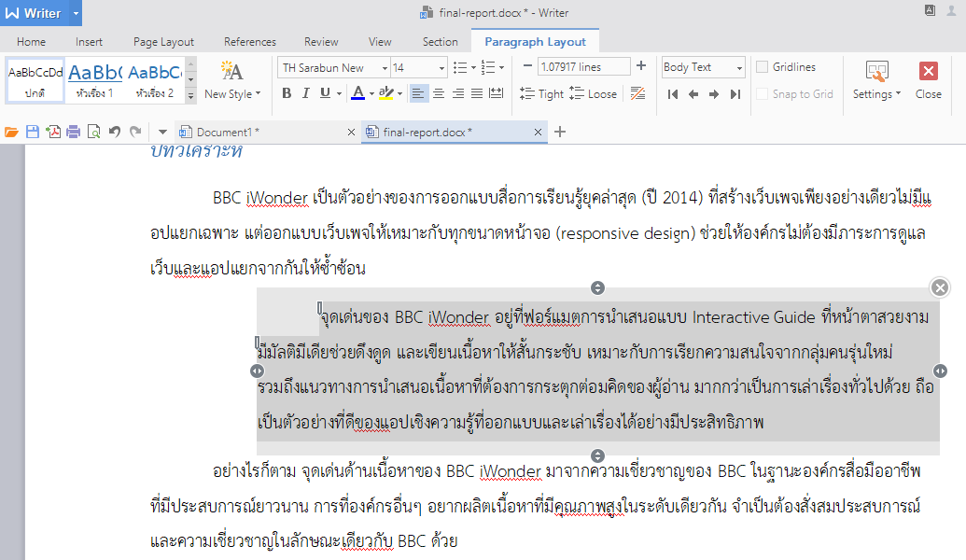This screenshot has height=560, width=966.
Task: Save the document
Action: [x=33, y=132]
